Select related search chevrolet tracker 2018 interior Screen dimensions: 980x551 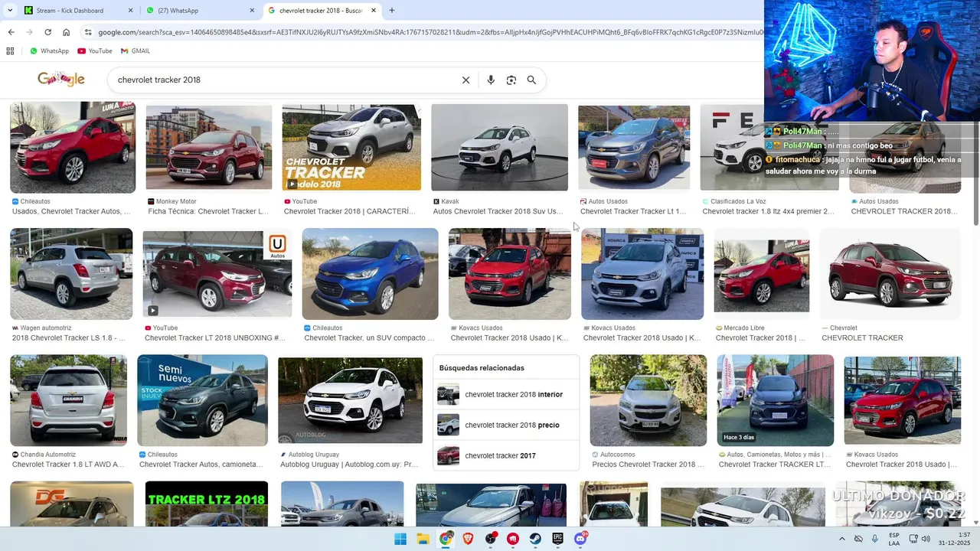(506, 394)
